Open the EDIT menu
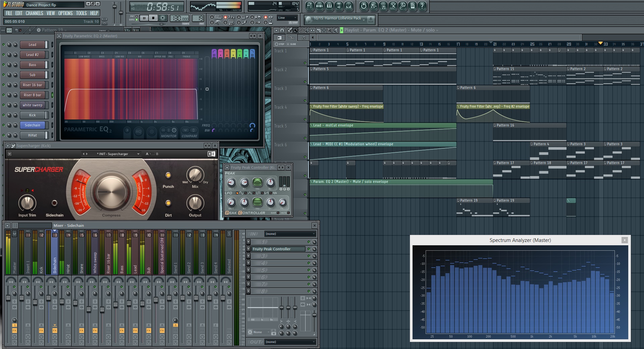This screenshot has height=349, width=644. [x=19, y=13]
